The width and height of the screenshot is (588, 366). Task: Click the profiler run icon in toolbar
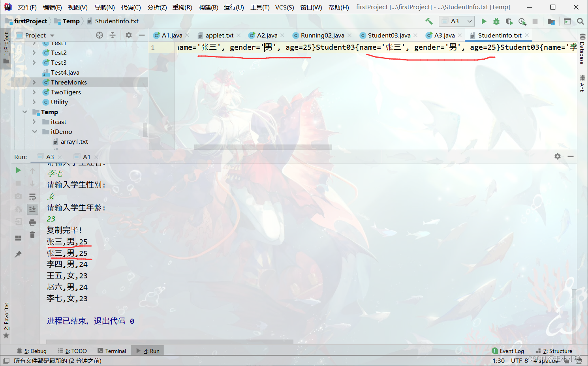coord(522,21)
